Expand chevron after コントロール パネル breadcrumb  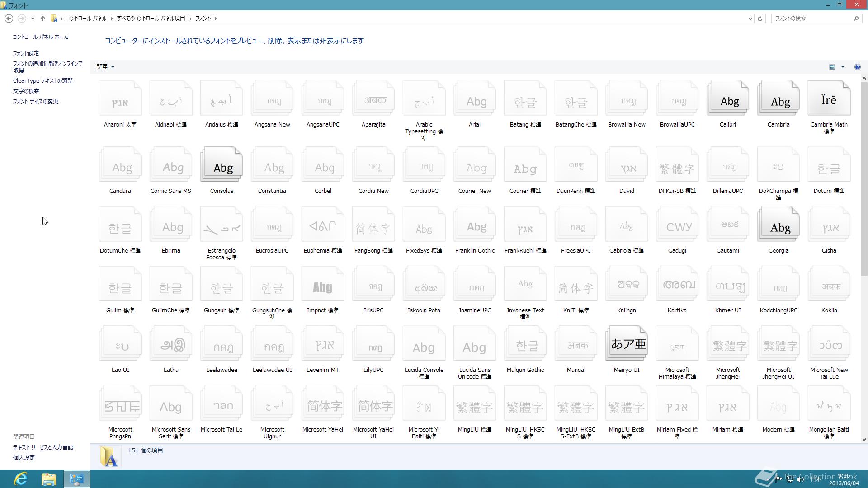click(x=112, y=19)
